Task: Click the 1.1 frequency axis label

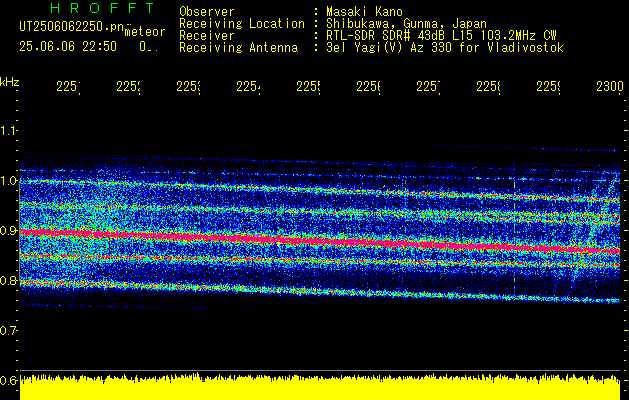Action: tap(9, 131)
